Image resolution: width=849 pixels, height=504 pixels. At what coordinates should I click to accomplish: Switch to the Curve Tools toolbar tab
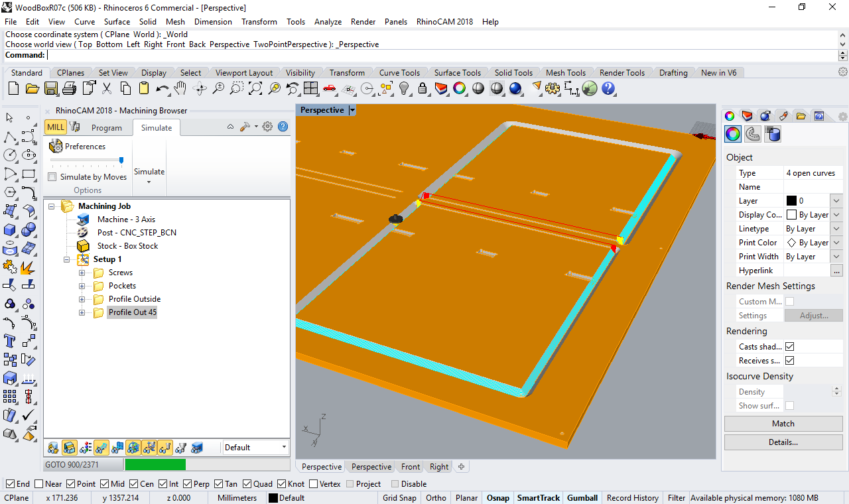click(x=400, y=73)
